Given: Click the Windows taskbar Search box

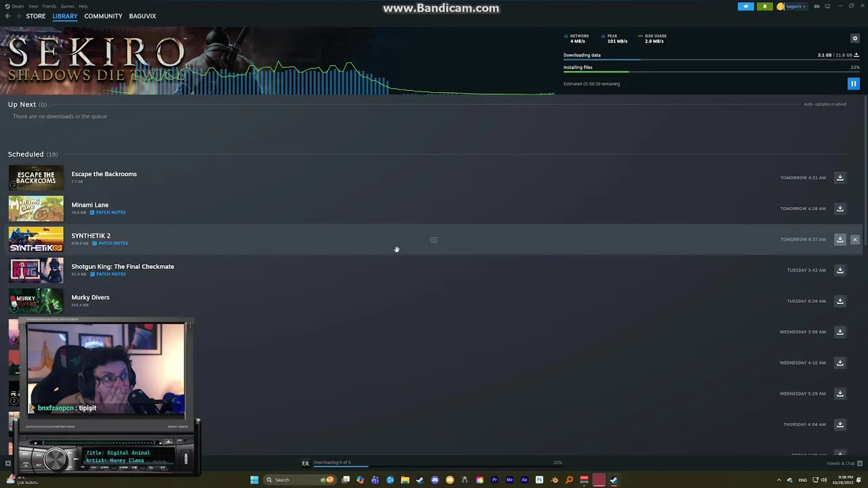Looking at the screenshot, I should pyautogui.click(x=300, y=480).
